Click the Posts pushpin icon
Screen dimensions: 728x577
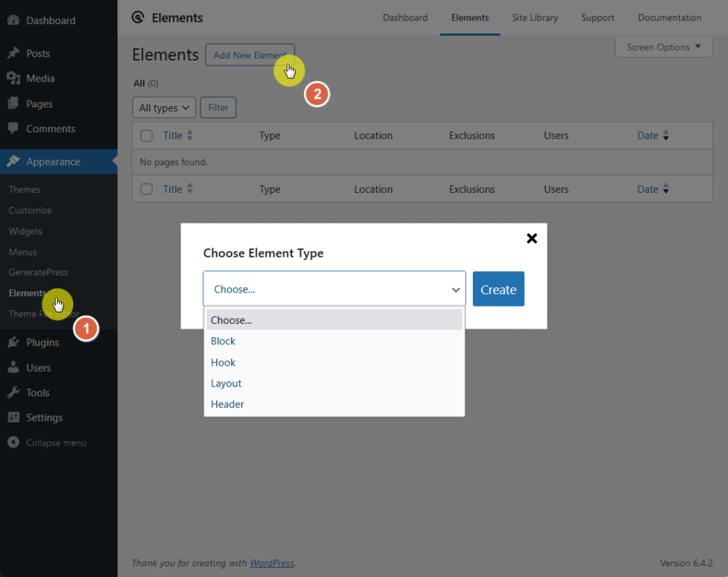(x=14, y=53)
